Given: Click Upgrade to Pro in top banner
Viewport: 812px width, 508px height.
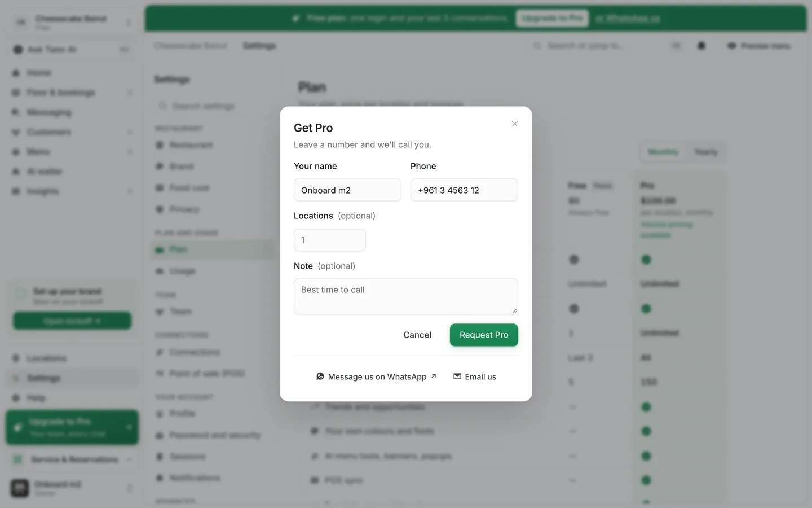Looking at the screenshot, I should 552,18.
